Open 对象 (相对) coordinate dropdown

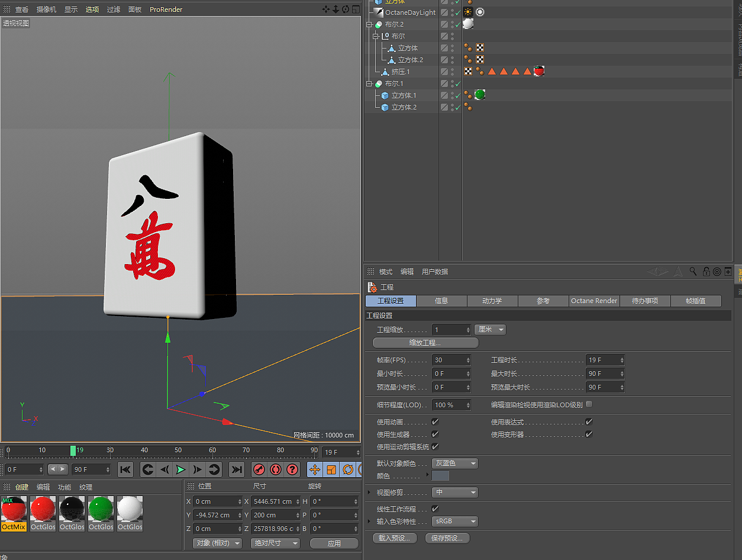218,543
